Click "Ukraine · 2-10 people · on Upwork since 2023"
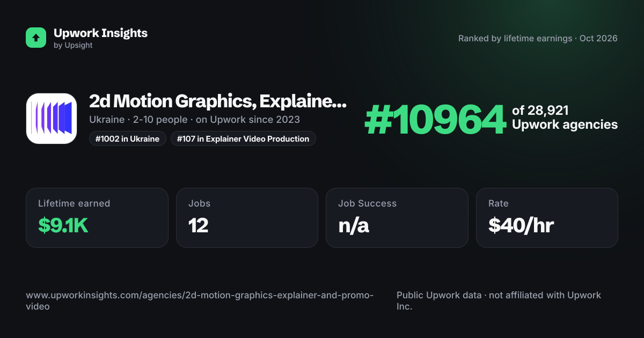The width and height of the screenshot is (644, 338). (194, 119)
